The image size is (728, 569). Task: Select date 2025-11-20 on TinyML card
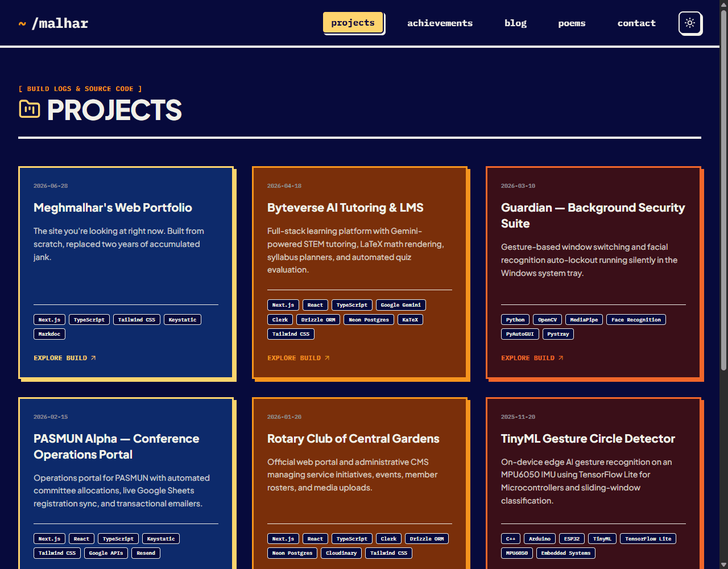click(518, 417)
